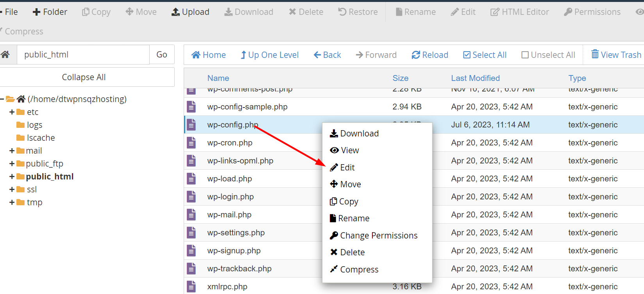Click the Edit toolbar button
Screen dimensions: 644x294
pos(463,12)
